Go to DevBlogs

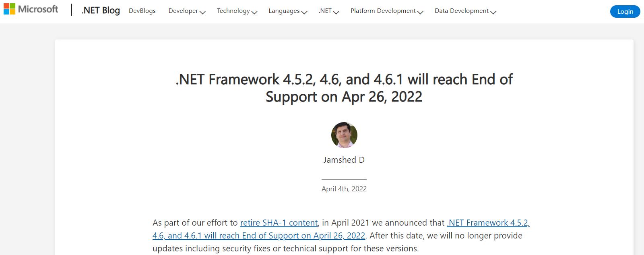point(142,11)
